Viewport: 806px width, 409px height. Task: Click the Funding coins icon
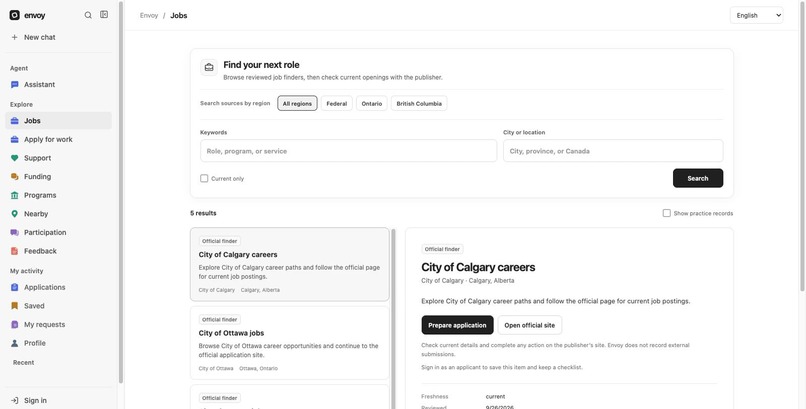coord(14,177)
